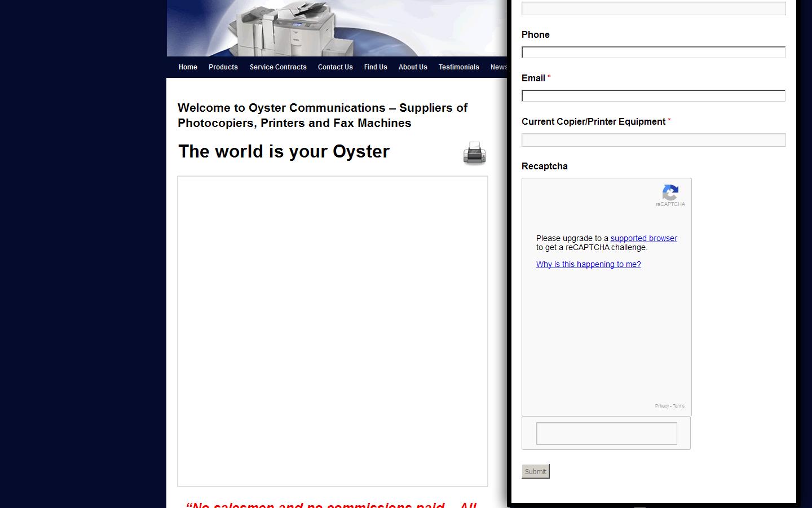Click the Welcome to Oyster Communications heading
The width and height of the screenshot is (812, 508).
tap(323, 115)
